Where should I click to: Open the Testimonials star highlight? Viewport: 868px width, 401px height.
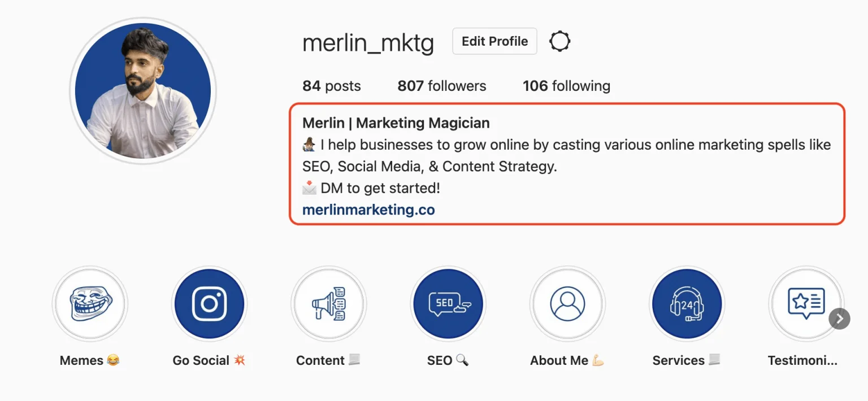[x=805, y=304]
